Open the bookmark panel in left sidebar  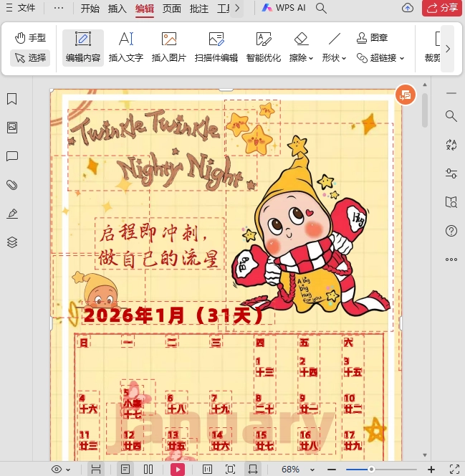coord(12,99)
